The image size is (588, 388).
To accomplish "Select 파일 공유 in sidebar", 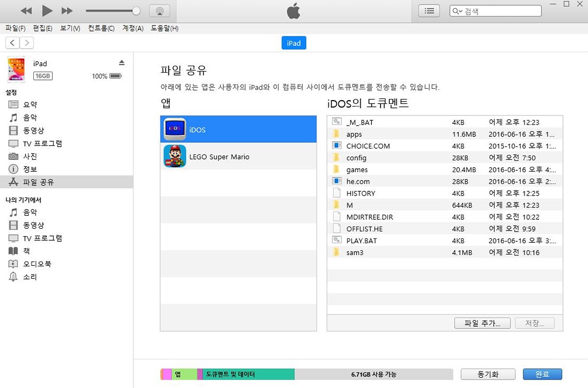I will coord(66,182).
